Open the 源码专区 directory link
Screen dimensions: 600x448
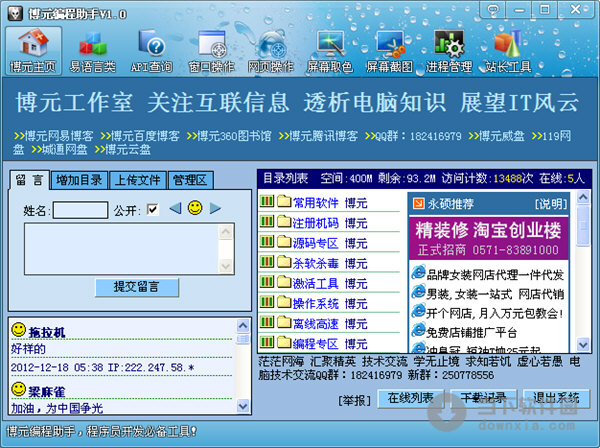[316, 243]
